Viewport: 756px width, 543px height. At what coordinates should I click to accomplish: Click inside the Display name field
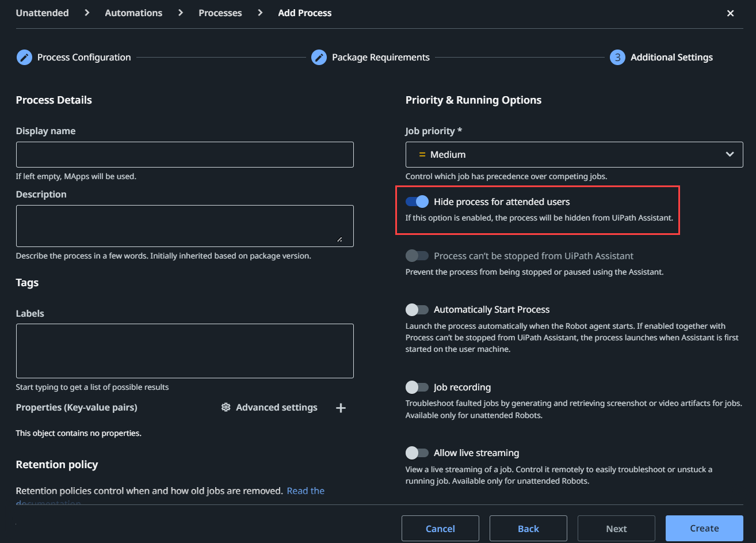184,154
